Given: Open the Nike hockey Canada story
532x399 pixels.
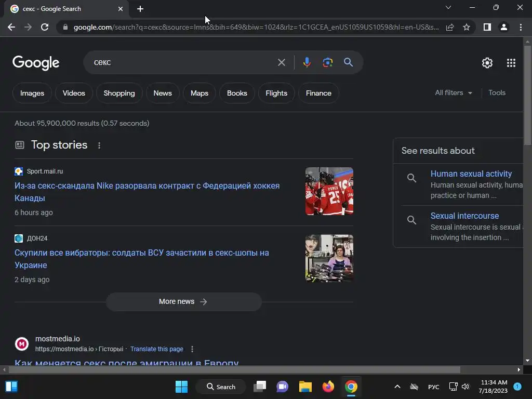Looking at the screenshot, I should tap(147, 192).
